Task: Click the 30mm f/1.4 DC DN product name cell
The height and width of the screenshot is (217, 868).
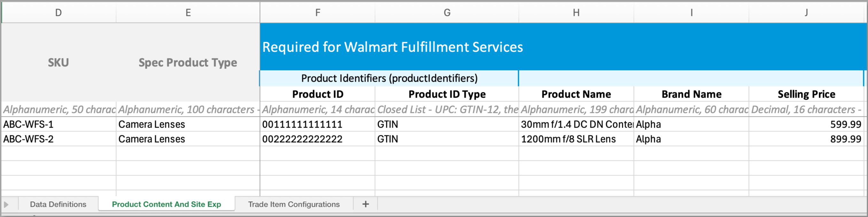Action: click(x=576, y=124)
